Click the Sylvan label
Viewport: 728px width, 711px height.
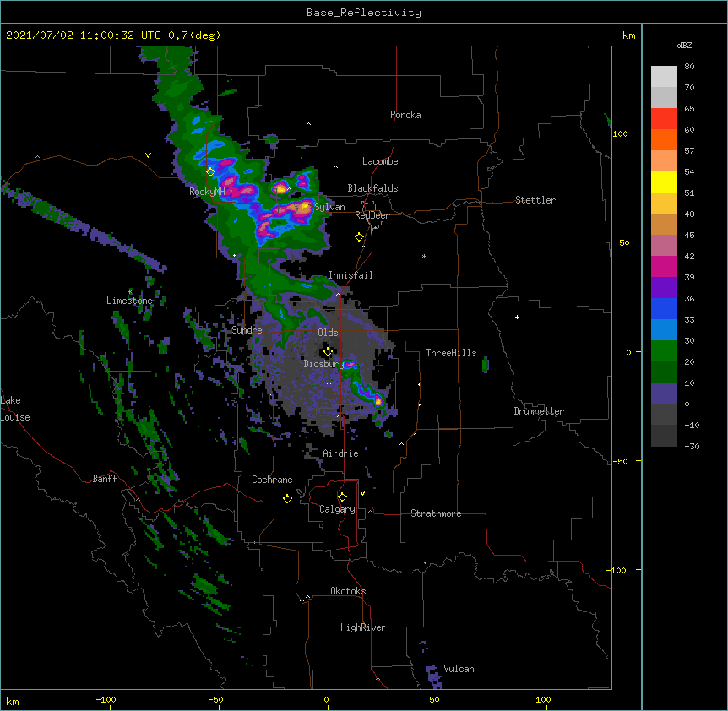point(329,207)
